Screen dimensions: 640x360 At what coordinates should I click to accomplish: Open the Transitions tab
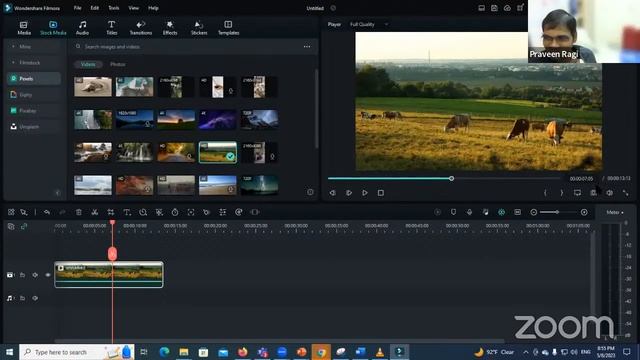tap(141, 28)
